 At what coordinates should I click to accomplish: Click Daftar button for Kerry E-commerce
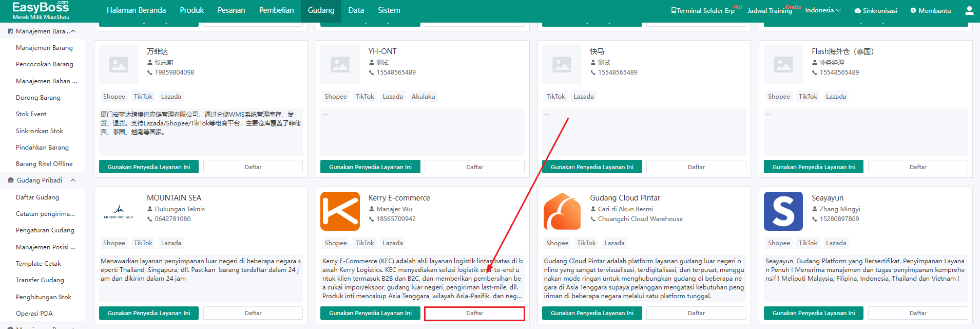[x=474, y=313]
